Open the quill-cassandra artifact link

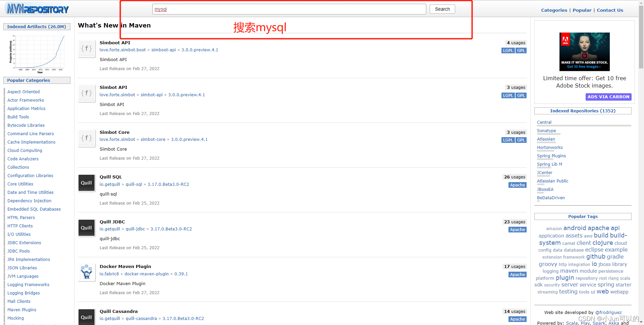click(141, 318)
